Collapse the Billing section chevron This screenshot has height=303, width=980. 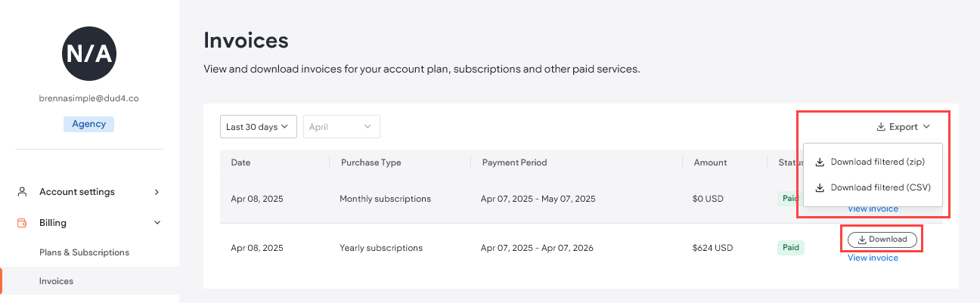[157, 223]
